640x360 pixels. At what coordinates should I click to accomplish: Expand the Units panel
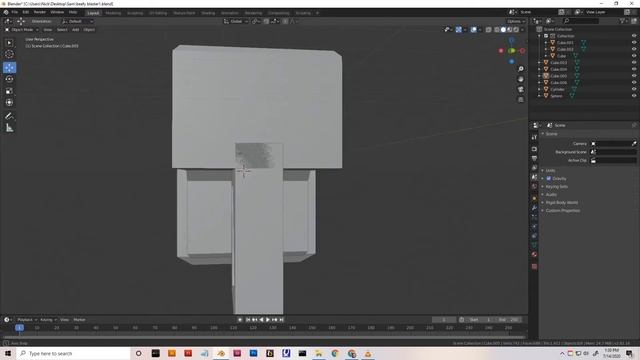(550, 170)
